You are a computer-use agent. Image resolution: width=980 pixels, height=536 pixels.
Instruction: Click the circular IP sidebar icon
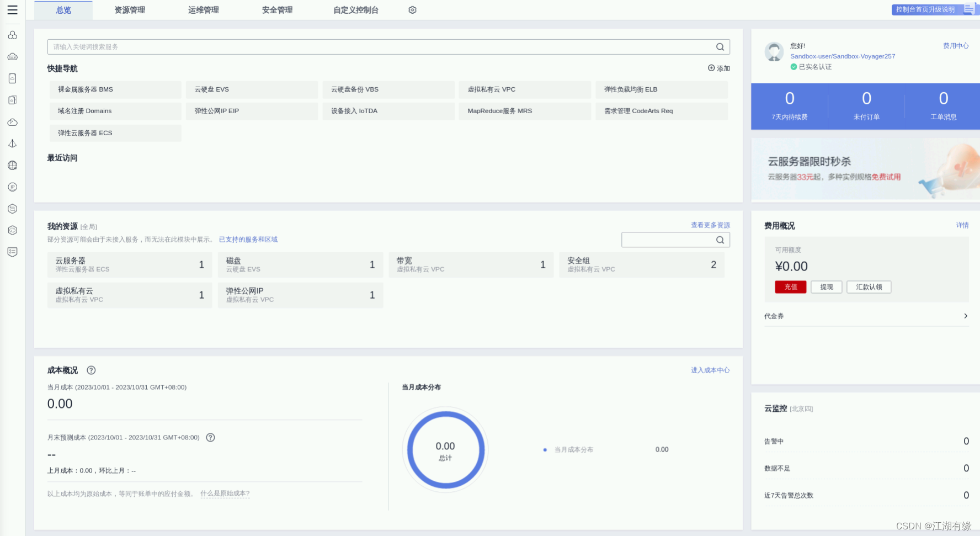coord(12,187)
